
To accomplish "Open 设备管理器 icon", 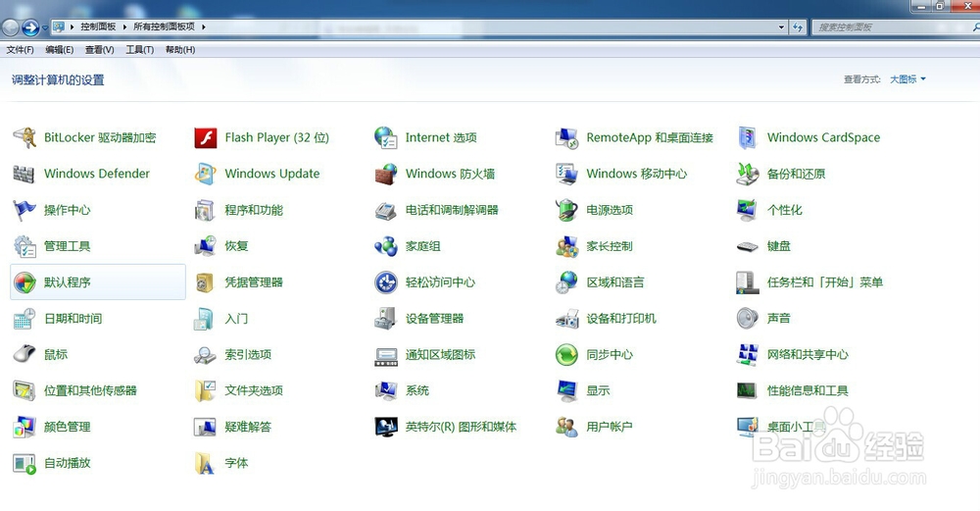I will pos(385,319).
